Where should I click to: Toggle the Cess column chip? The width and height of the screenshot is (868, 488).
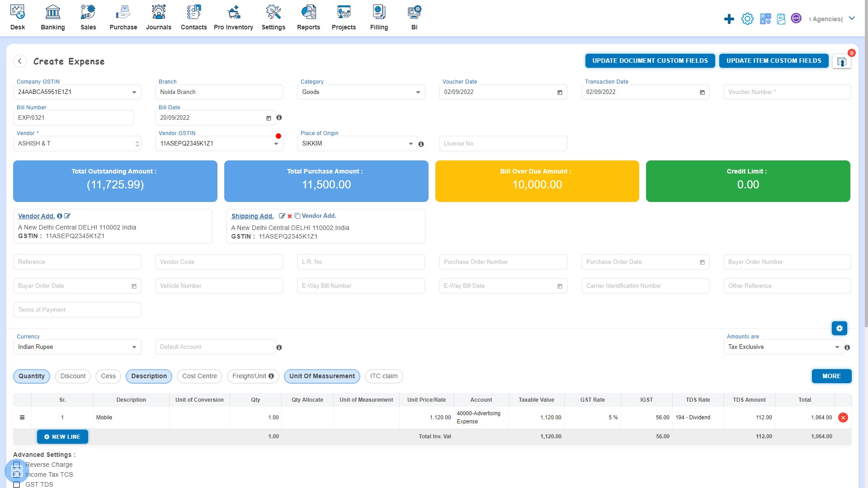pos(108,376)
